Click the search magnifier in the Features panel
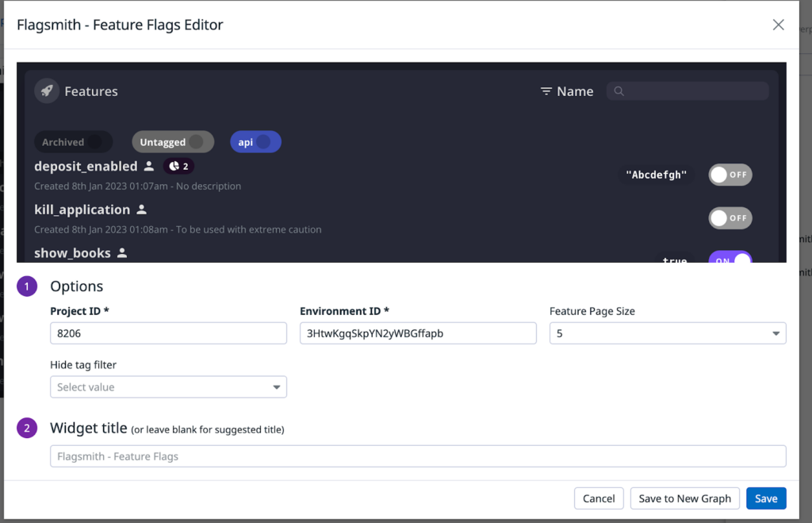812x523 pixels. (x=619, y=90)
